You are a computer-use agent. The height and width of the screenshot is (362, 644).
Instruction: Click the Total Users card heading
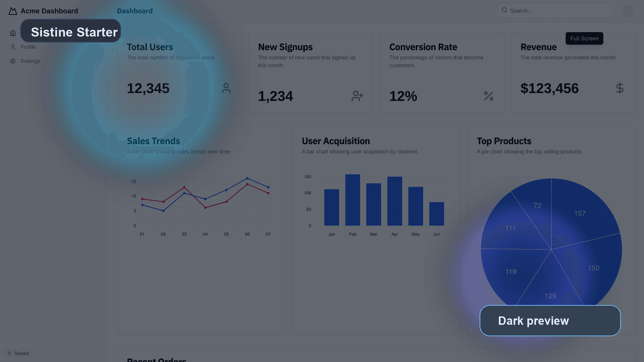click(x=150, y=47)
